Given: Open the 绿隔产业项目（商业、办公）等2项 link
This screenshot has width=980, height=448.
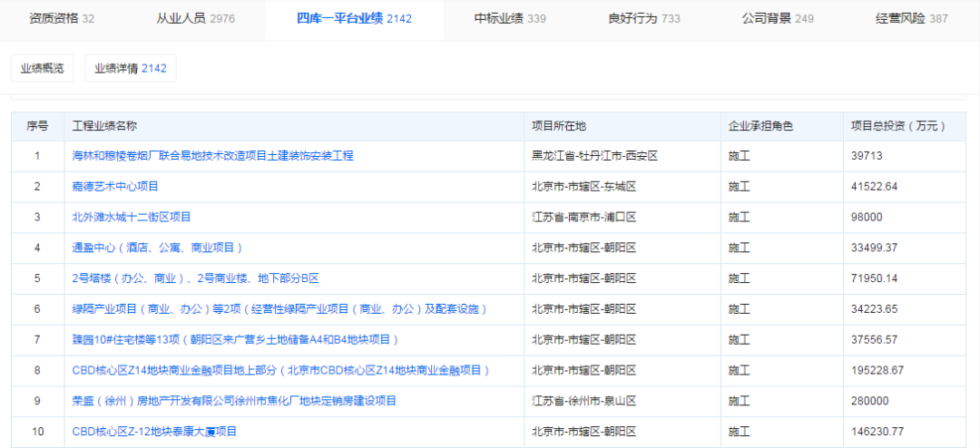Looking at the screenshot, I should click(280, 309).
